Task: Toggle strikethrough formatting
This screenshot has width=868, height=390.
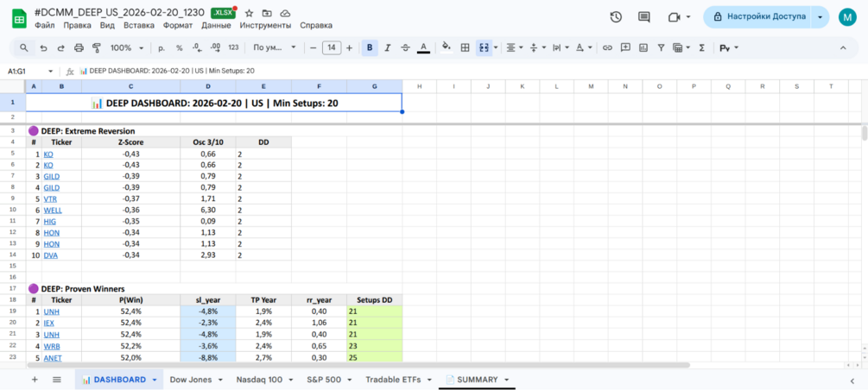Action: (405, 48)
